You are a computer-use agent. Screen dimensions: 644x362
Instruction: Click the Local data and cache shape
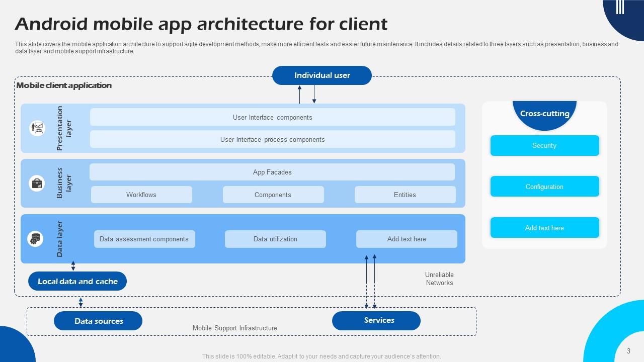pos(77,281)
